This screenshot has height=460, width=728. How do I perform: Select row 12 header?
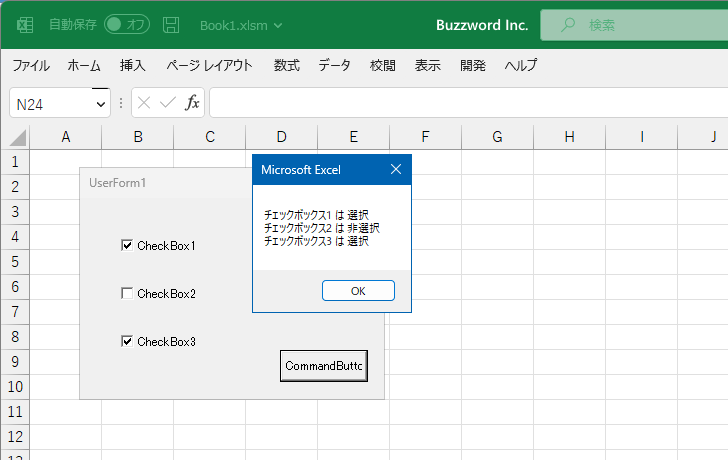tap(15, 437)
